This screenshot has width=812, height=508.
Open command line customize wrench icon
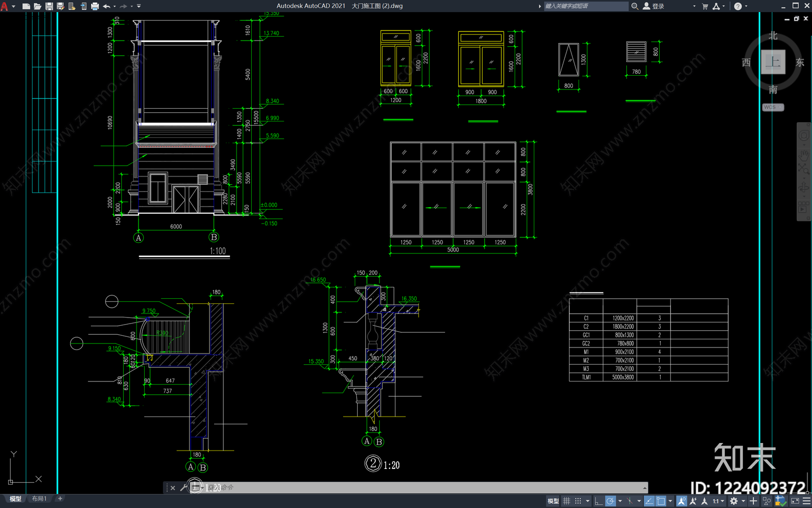coord(184,488)
